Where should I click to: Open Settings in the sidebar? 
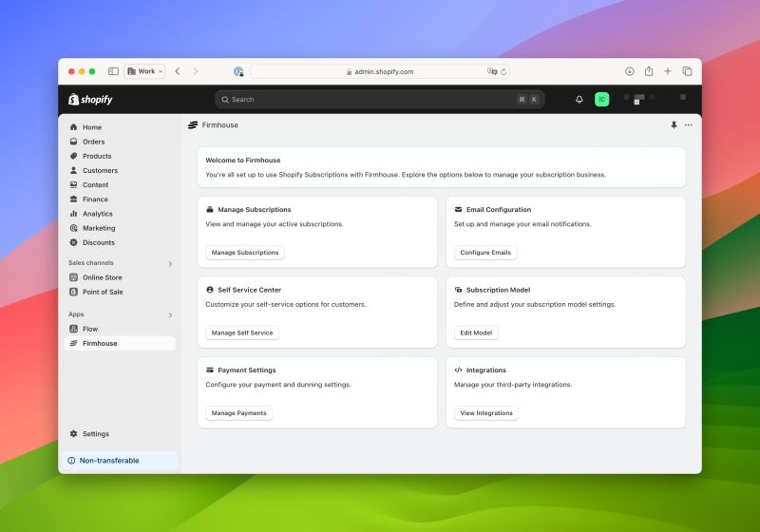[x=120, y=433]
